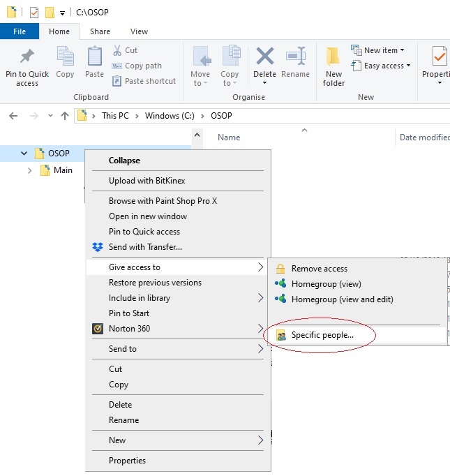Click Windows (C:) breadcrumb segment
Viewport: 450px width, 476px height.
(170, 116)
